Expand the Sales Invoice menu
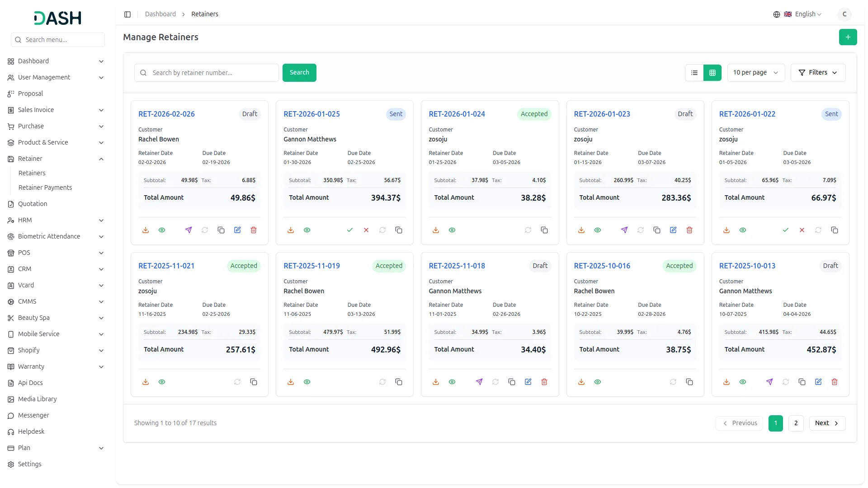Screen dimensions: 868x488 [x=56, y=110]
